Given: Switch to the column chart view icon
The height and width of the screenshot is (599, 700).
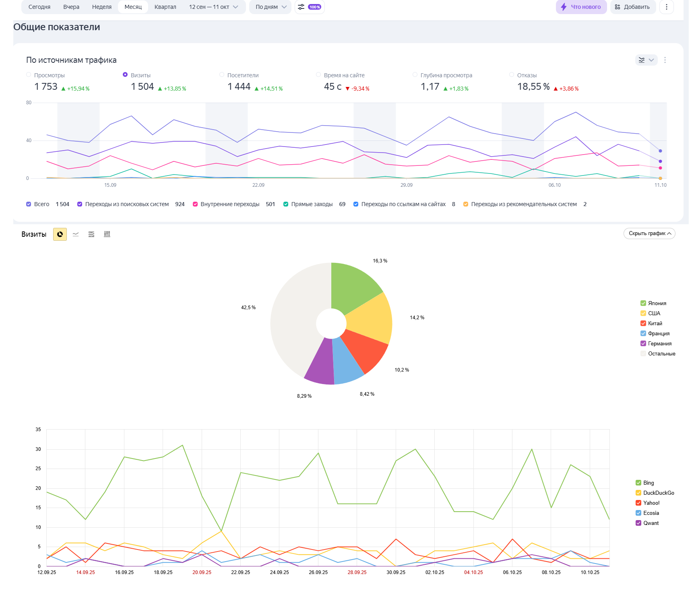Looking at the screenshot, I should 107,234.
